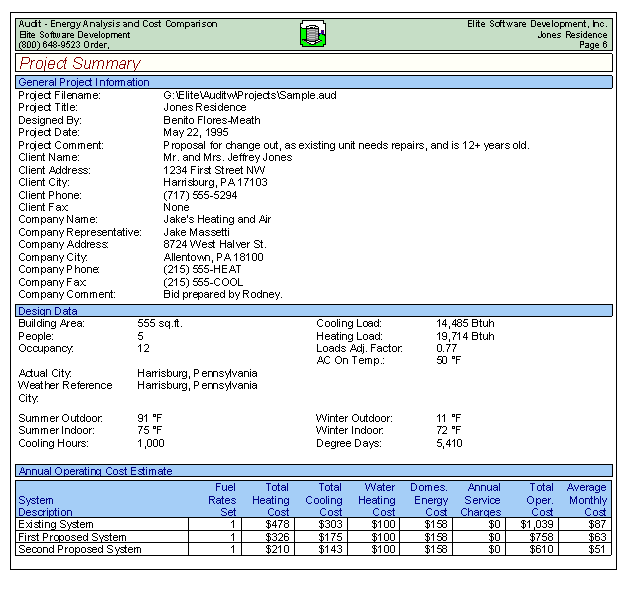Click the Existing System table row label
This screenshot has width=625, height=589.
click(57, 524)
